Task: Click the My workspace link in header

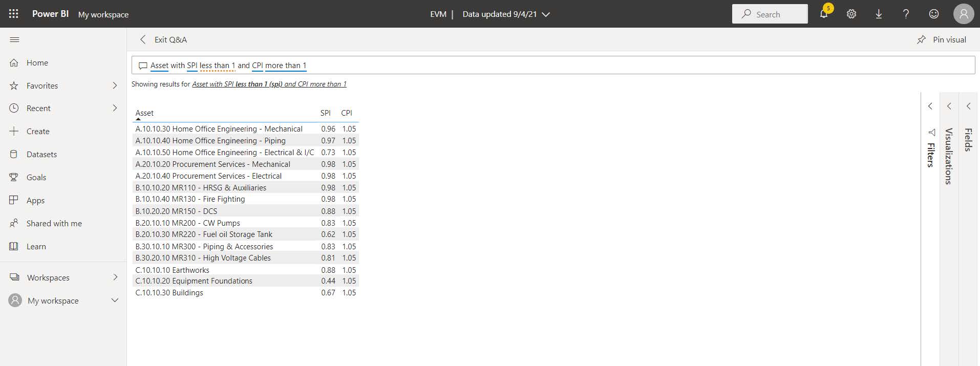Action: coord(103,14)
